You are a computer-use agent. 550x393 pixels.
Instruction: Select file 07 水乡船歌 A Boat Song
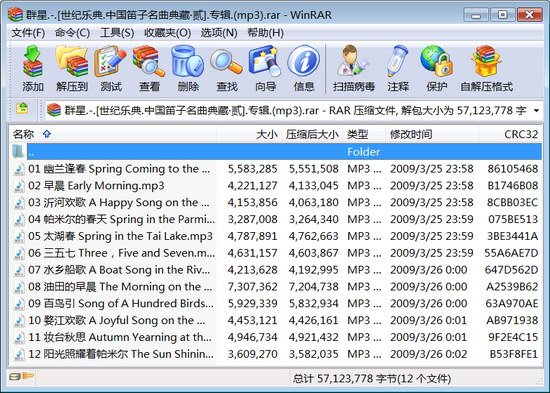[119, 270]
